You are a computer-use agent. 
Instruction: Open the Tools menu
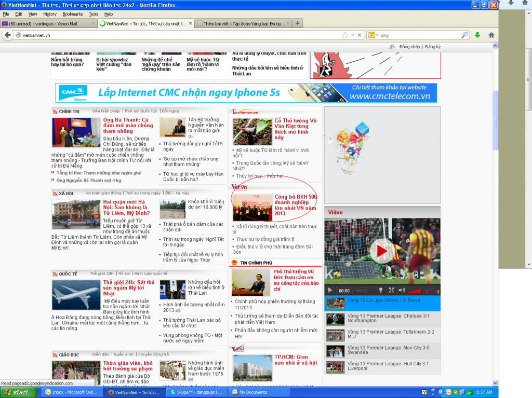(x=94, y=14)
